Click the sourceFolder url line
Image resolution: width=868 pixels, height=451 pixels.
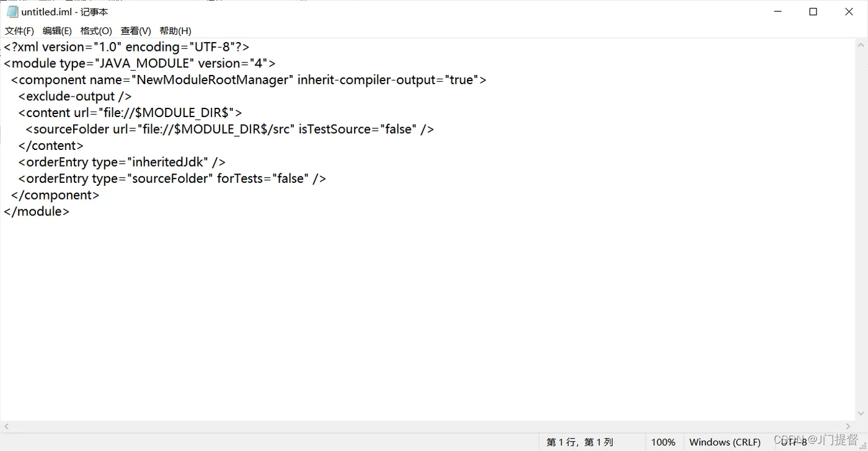(x=229, y=129)
